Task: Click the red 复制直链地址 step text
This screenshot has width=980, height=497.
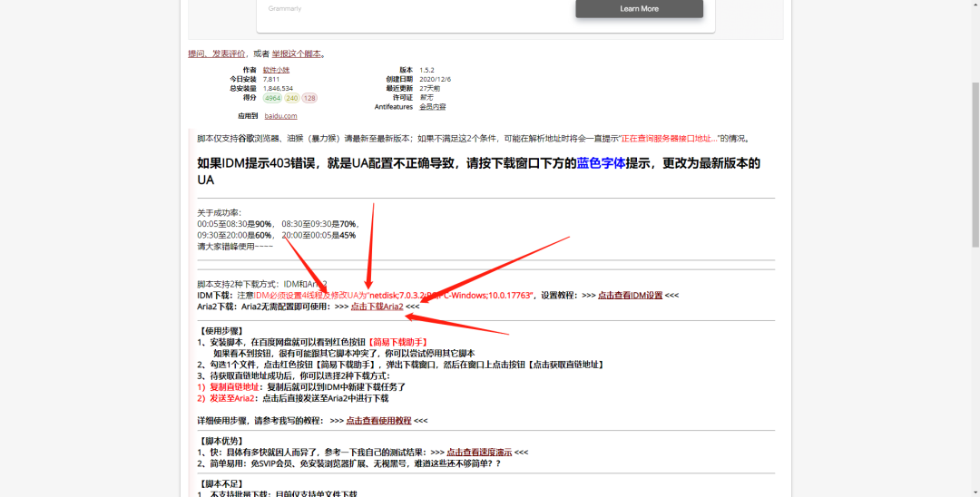Action: click(234, 387)
